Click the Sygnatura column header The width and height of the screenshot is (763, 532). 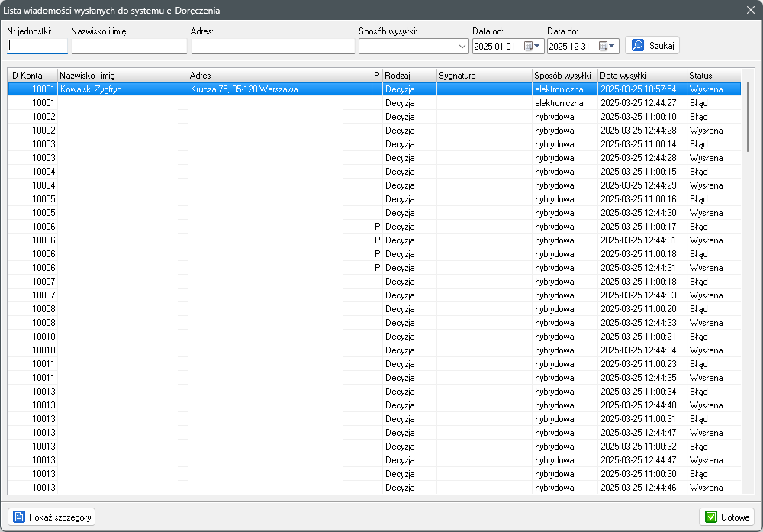click(x=484, y=76)
